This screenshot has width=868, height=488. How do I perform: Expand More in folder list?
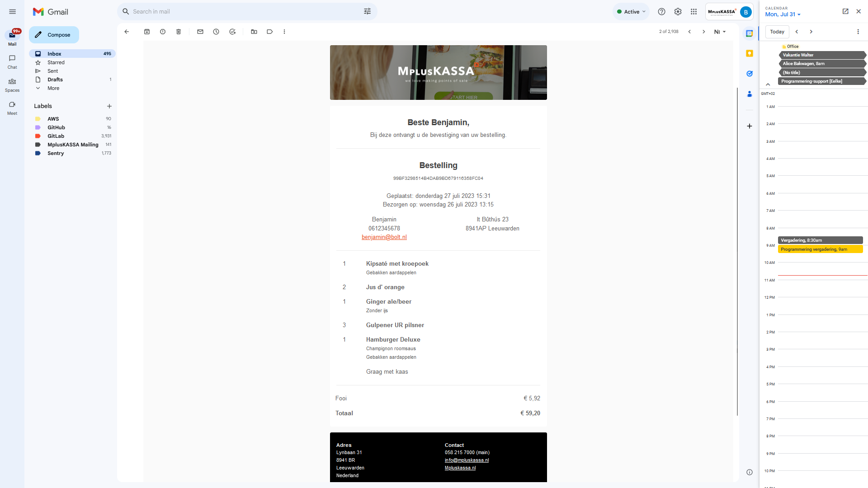coord(53,88)
